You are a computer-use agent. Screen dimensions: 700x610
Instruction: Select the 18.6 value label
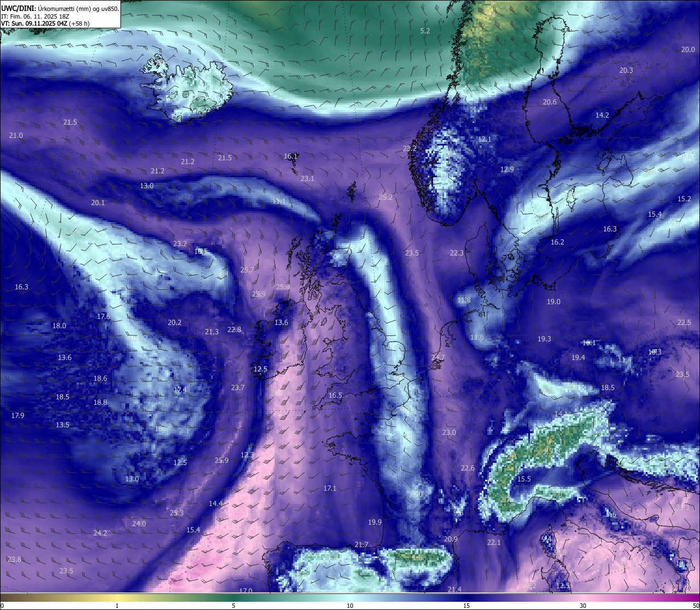tap(100, 379)
